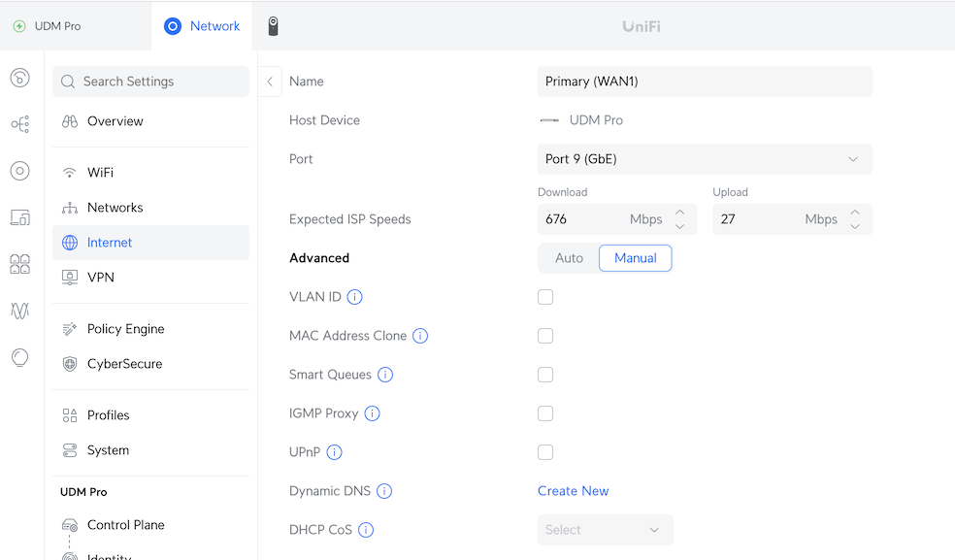The width and height of the screenshot is (955, 560).
Task: Click the Overview binoculars icon
Action: [70, 121]
